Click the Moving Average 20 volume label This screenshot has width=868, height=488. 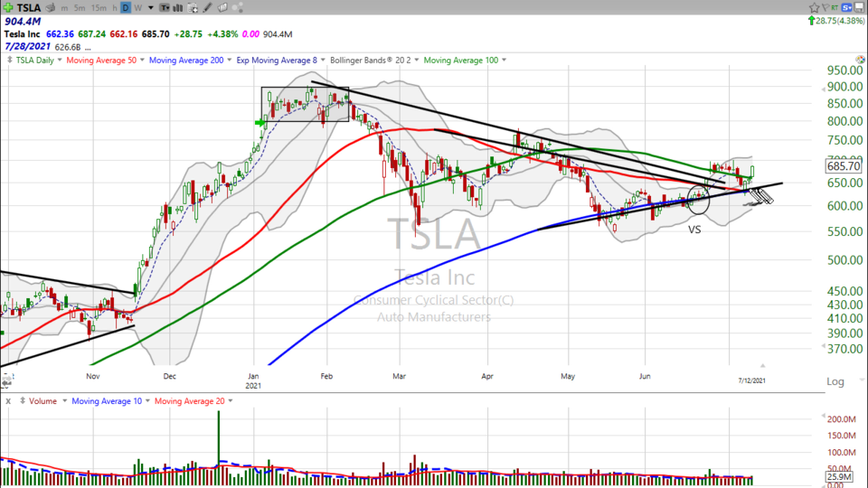pos(189,401)
